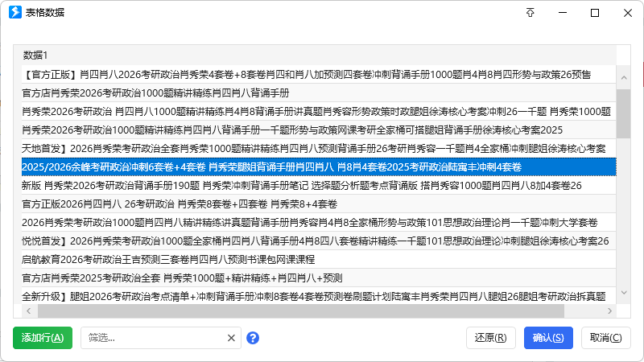Select row starting 悦悦首发】2026肖秀荣考研政治1000题全家桶
The image size is (644, 362).
pos(319,241)
